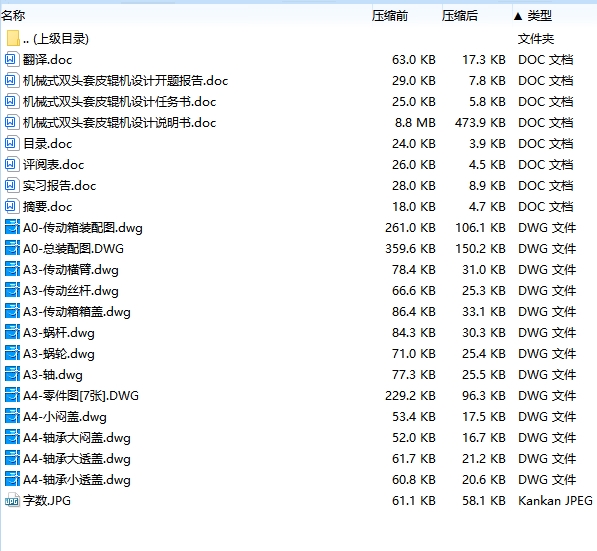Click the 8.8 MB size value
The width and height of the screenshot is (597, 551).
(415, 123)
